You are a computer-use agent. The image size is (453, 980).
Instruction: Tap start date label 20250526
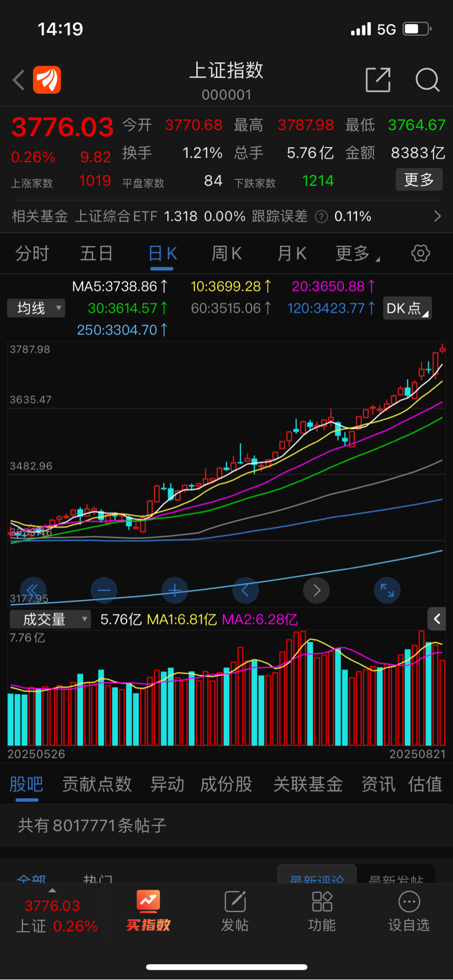36,754
